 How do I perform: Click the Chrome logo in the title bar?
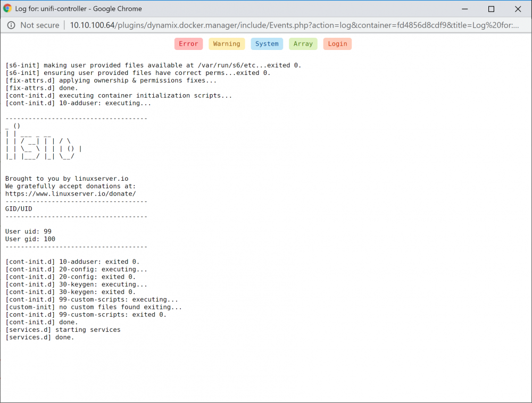(7, 9)
